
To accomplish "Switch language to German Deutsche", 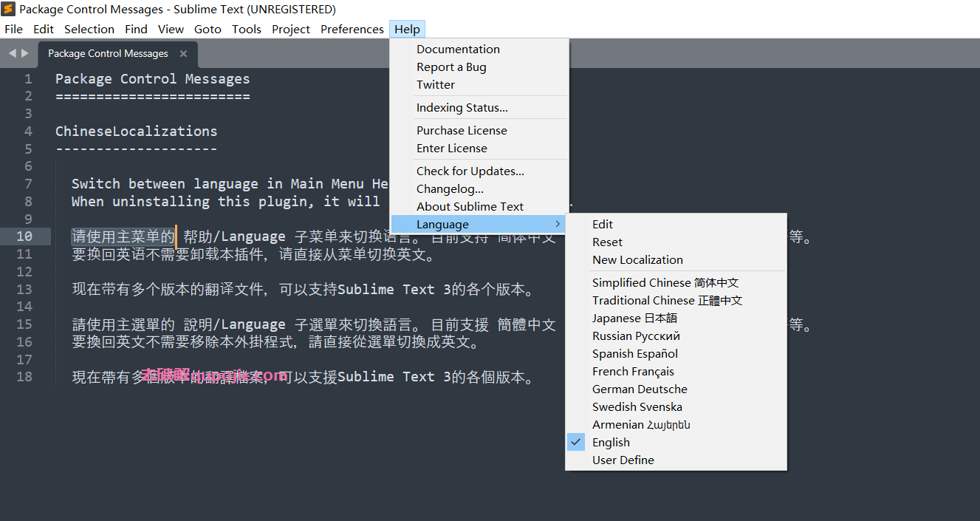I will click(676, 389).
